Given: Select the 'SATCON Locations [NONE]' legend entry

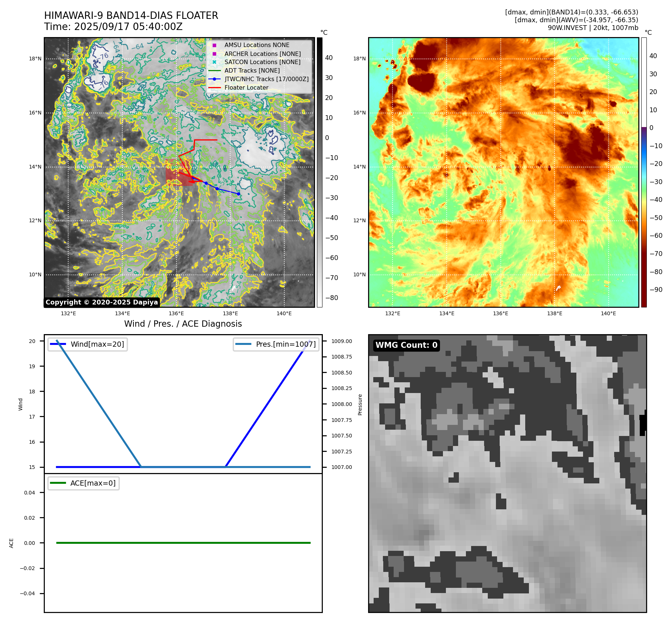Looking at the screenshot, I should (x=262, y=62).
